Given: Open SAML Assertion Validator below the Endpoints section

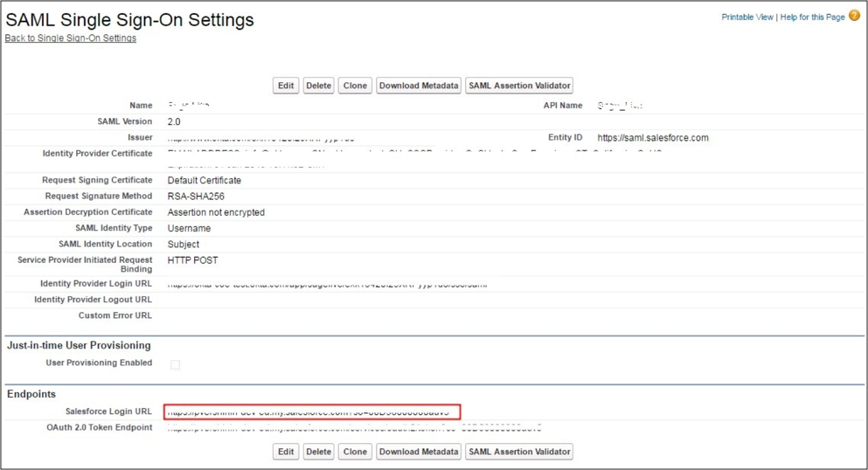Looking at the screenshot, I should 519,452.
